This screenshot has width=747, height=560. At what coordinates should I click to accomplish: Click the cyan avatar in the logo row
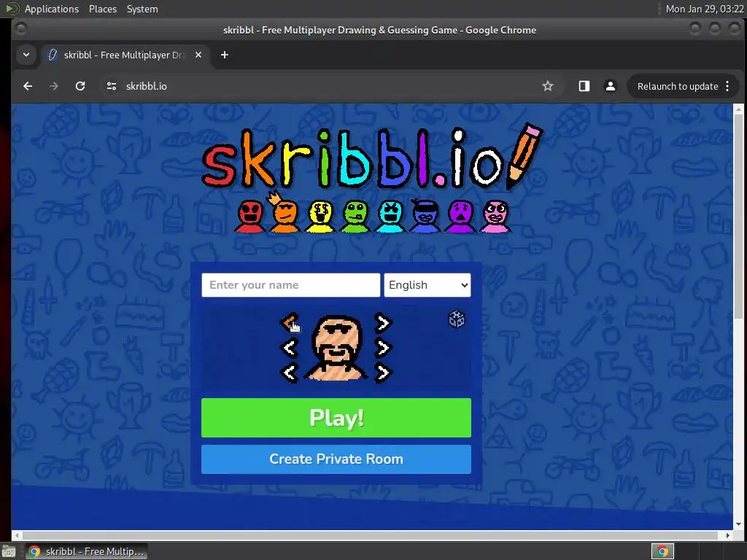(x=390, y=216)
